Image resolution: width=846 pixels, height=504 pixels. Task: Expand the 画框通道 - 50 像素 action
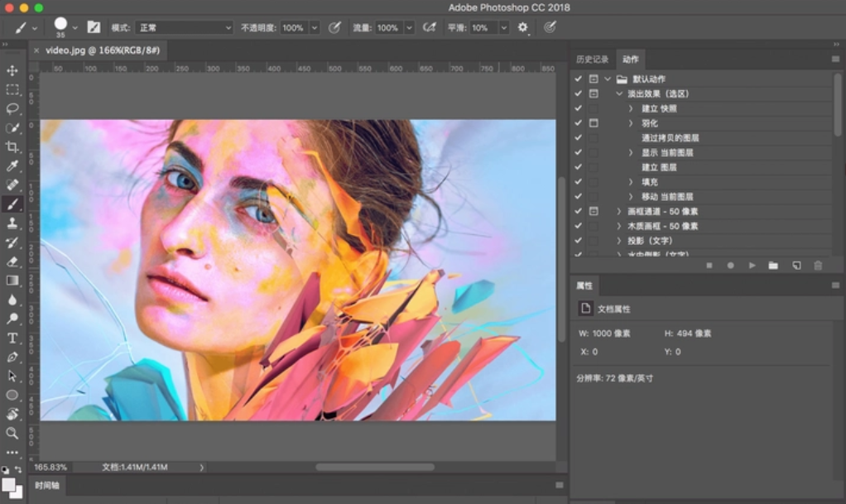[x=618, y=212]
